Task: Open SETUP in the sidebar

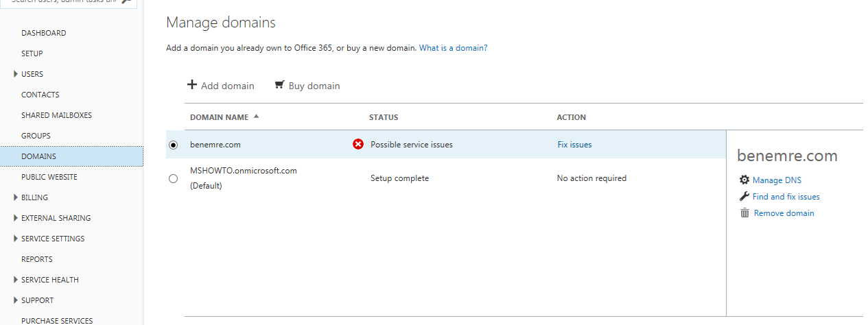Action: tap(32, 53)
